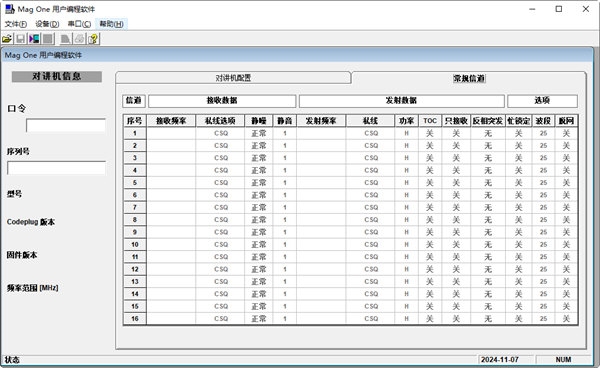The width and height of the screenshot is (600, 368).
Task: Click the greyed page toolbar icon
Action: tap(65, 39)
